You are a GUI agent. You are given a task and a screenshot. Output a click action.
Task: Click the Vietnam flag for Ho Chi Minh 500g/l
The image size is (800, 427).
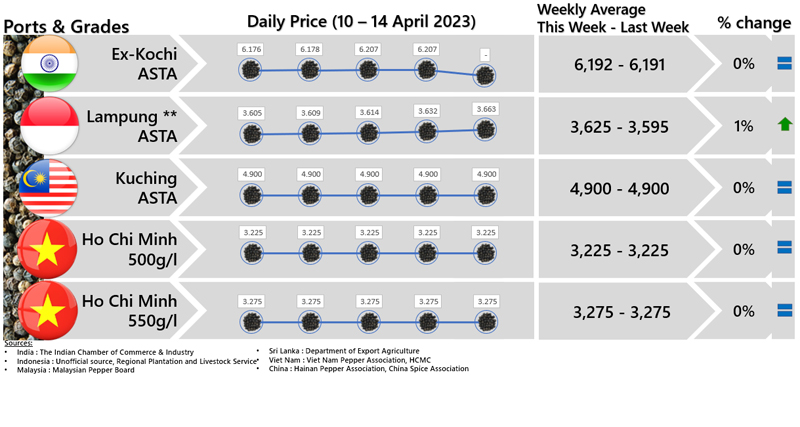pyautogui.click(x=48, y=249)
